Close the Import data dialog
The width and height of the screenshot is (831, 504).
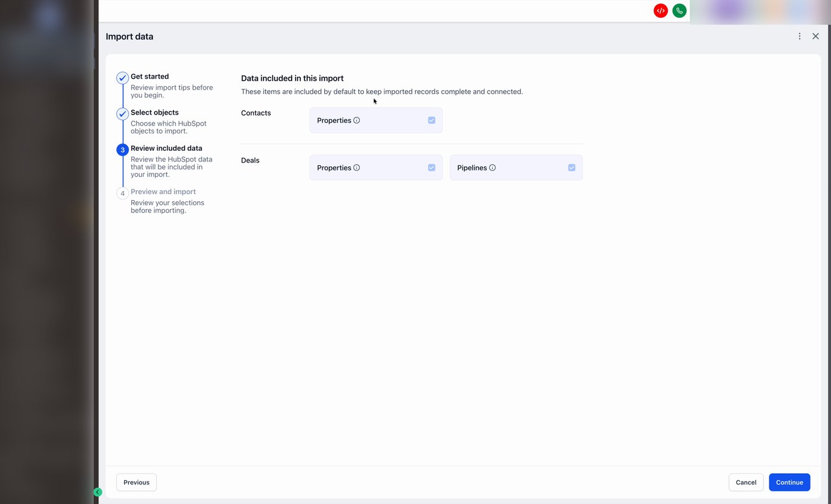[816, 36]
